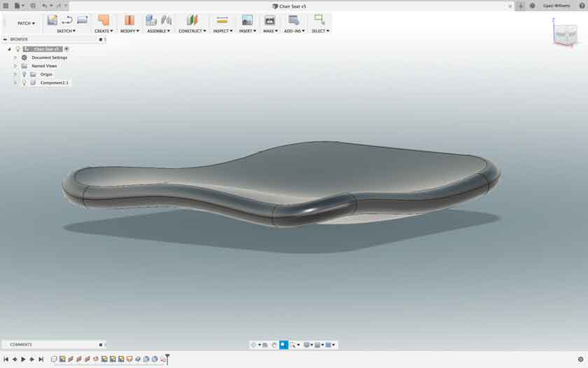Viewport: 588px width, 368px height.
Task: Click the Modify tool icon above MODIFY
Action: 129,20
